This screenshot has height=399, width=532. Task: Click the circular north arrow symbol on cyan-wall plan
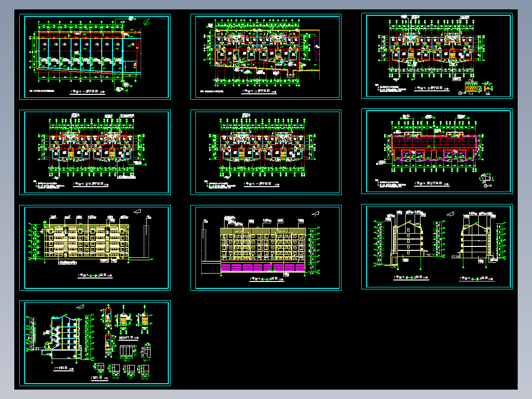click(147, 23)
